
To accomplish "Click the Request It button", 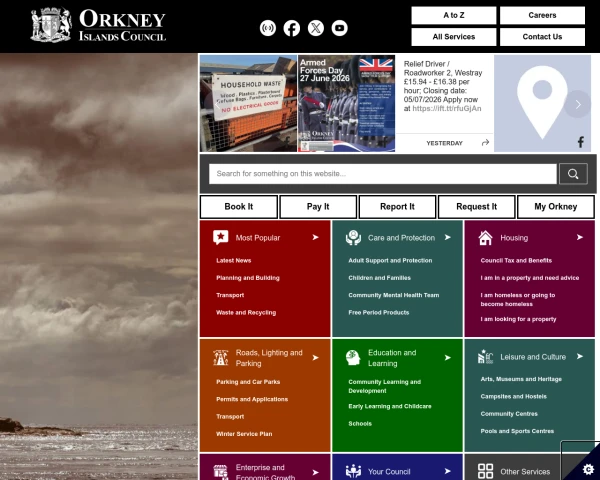I will pyautogui.click(x=476, y=207).
